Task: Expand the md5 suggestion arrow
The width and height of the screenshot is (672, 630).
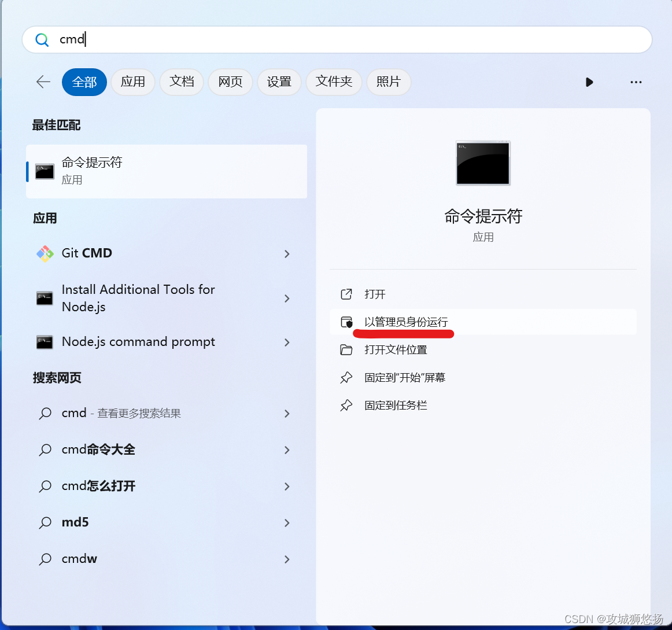Action: [287, 522]
